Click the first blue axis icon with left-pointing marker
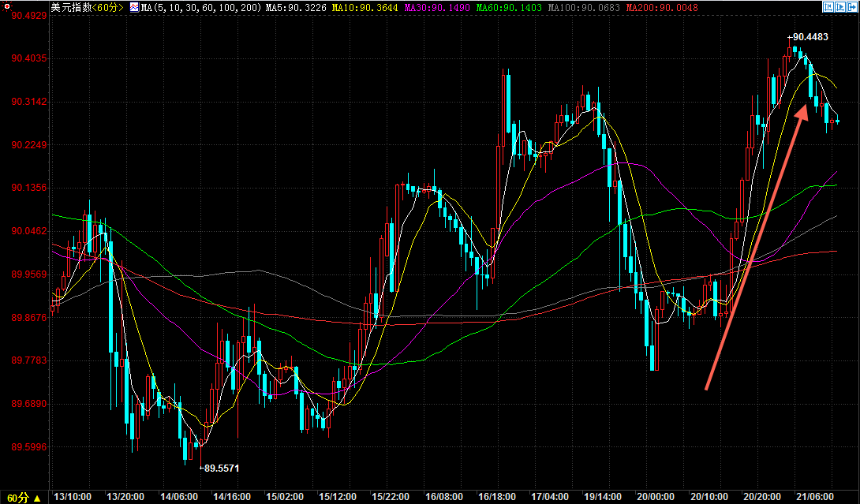This screenshot has width=860, height=504. click(828, 7)
